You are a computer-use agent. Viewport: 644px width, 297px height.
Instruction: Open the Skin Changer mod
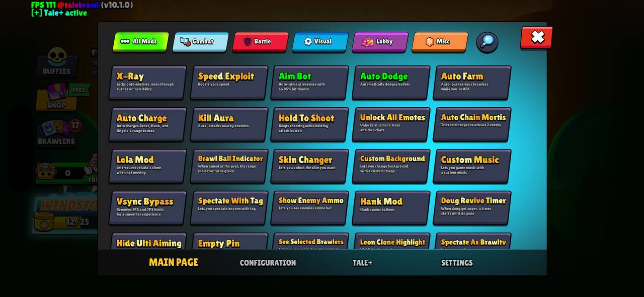[x=310, y=166]
